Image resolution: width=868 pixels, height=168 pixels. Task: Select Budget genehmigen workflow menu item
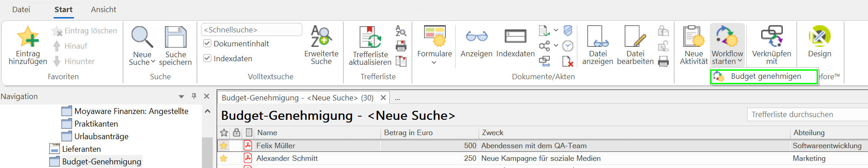[x=764, y=77]
